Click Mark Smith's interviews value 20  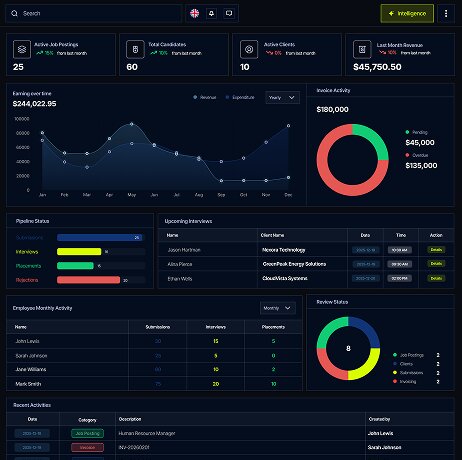coord(216,384)
